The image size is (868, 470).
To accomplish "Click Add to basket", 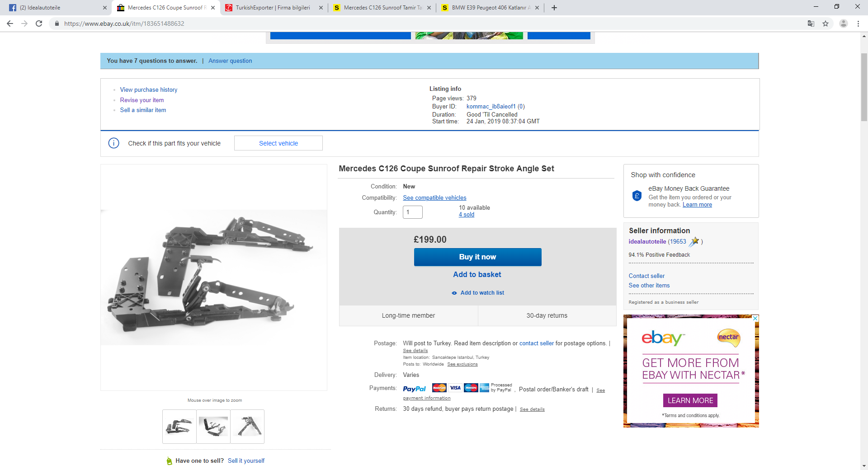I will pyautogui.click(x=477, y=275).
